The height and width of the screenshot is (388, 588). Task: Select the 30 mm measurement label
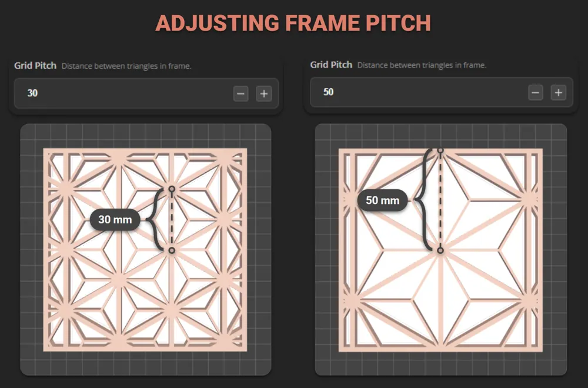point(115,220)
